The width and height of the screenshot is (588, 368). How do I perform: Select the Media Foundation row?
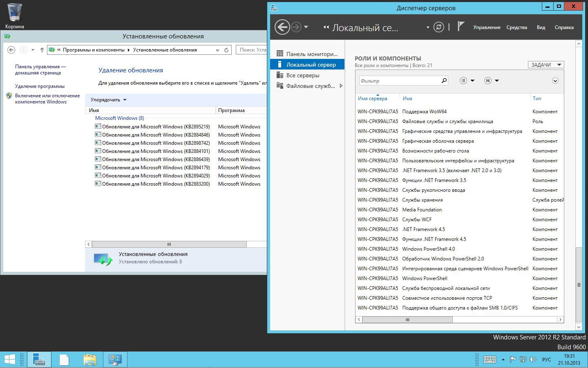click(460, 209)
